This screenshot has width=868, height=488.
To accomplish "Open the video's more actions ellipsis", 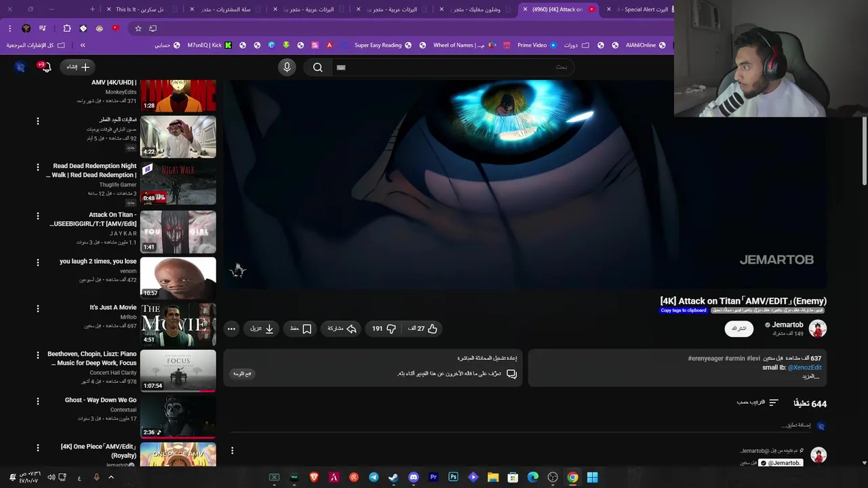I will pyautogui.click(x=231, y=329).
